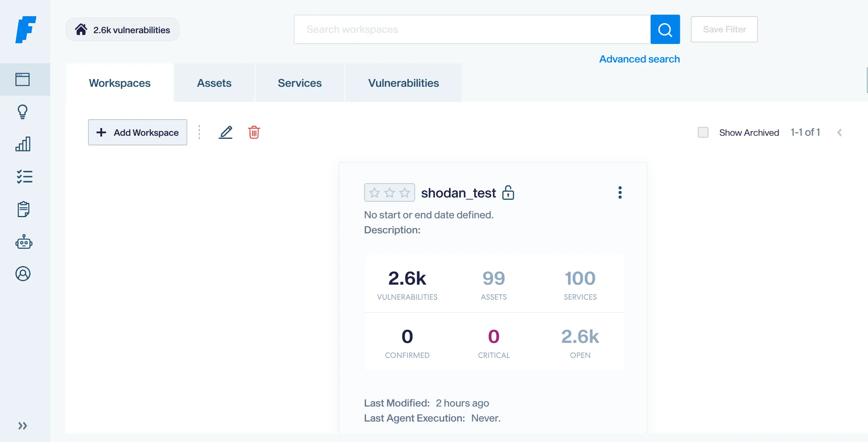Open the user profile sidebar icon
Screen dimensions: 868x442
click(x=23, y=274)
